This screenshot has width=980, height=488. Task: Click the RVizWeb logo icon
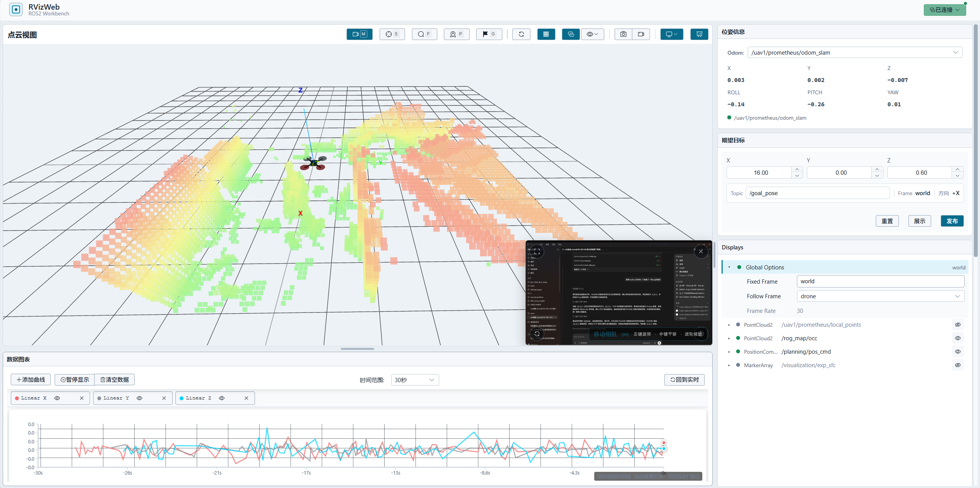pos(16,10)
